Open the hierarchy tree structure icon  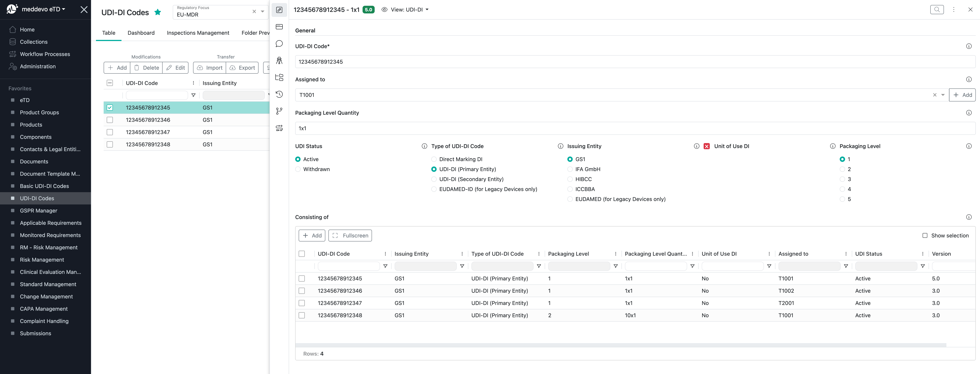click(279, 77)
